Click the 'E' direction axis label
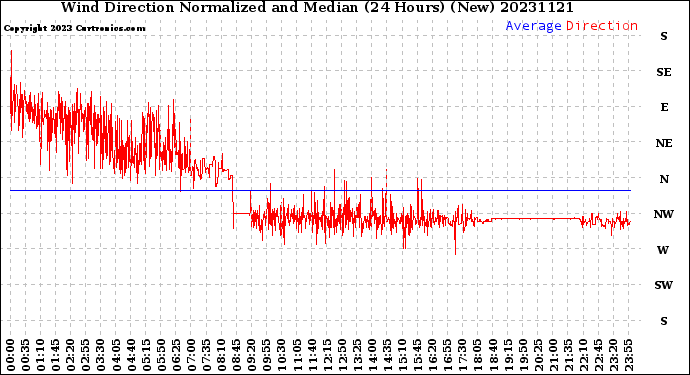Screen dimensions: 690x375 tap(664, 107)
